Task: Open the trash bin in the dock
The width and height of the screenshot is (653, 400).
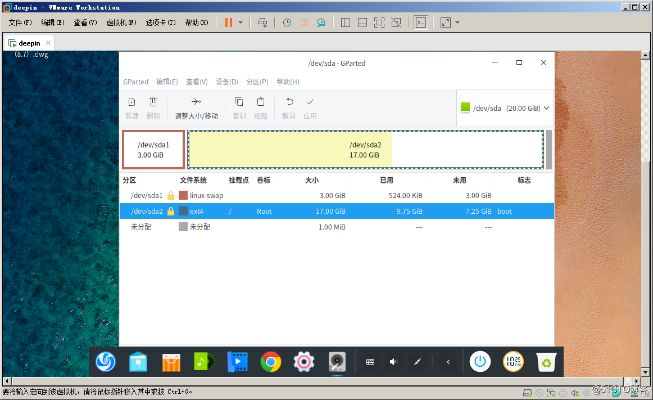Action: (x=545, y=361)
